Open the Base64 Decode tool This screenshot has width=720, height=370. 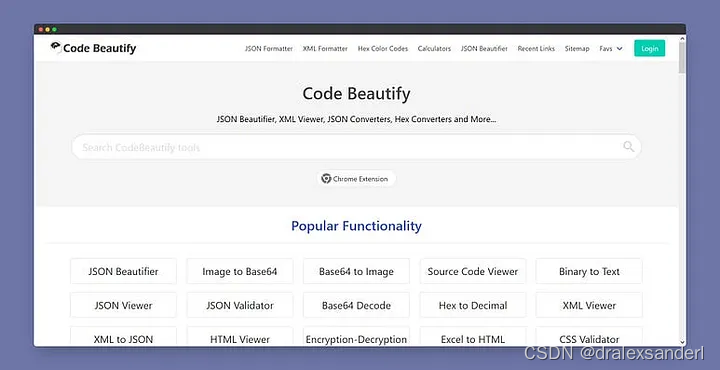point(356,305)
